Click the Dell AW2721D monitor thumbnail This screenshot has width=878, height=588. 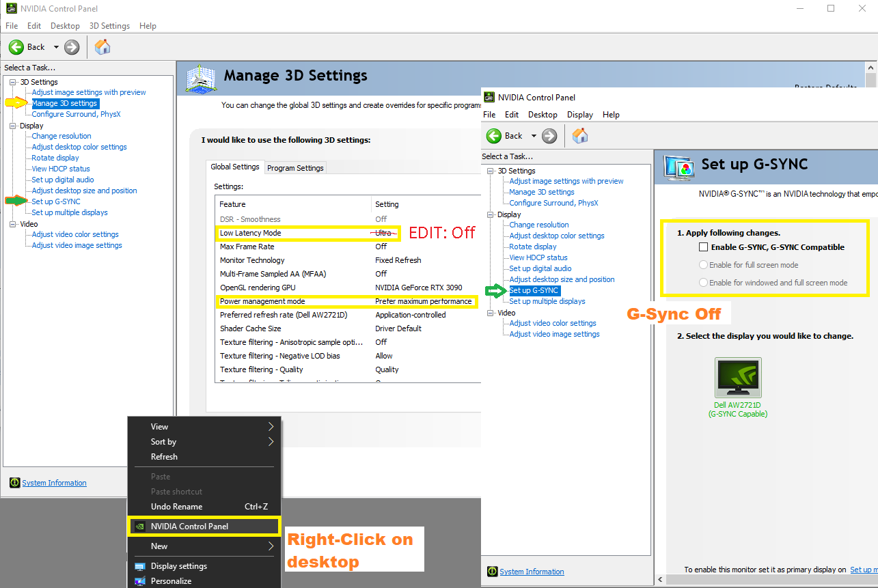738,378
